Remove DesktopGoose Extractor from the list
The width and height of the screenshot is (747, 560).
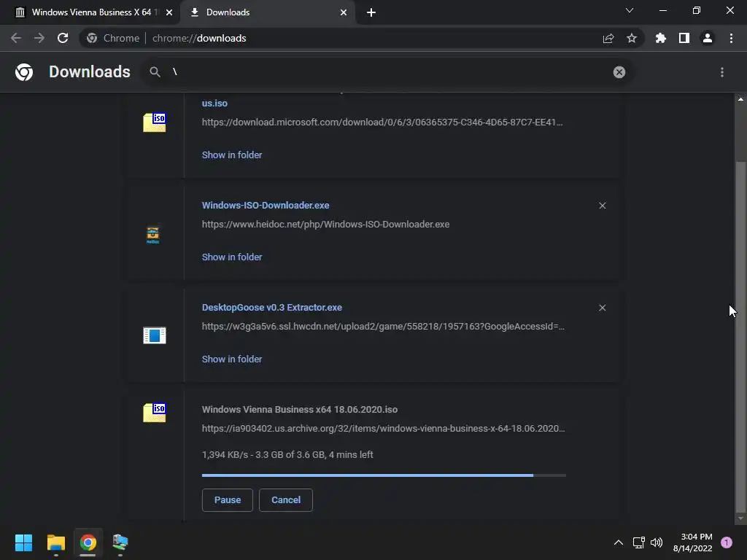click(602, 308)
